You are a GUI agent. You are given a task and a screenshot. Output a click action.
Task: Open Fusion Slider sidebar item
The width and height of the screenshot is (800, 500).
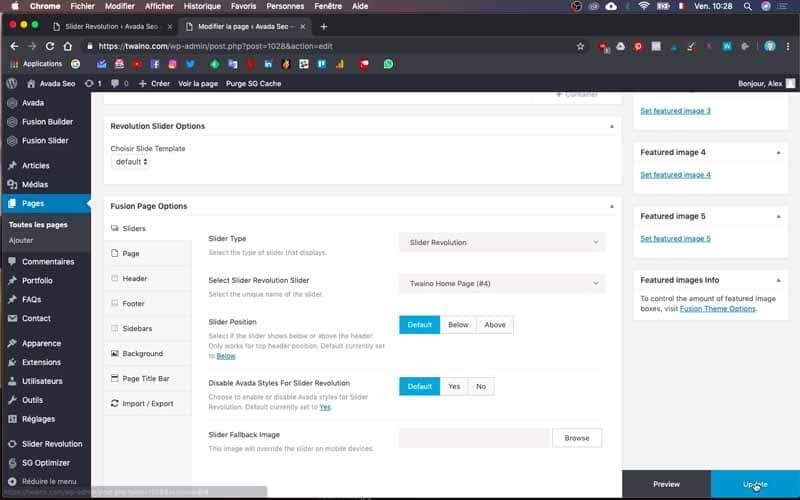point(45,140)
